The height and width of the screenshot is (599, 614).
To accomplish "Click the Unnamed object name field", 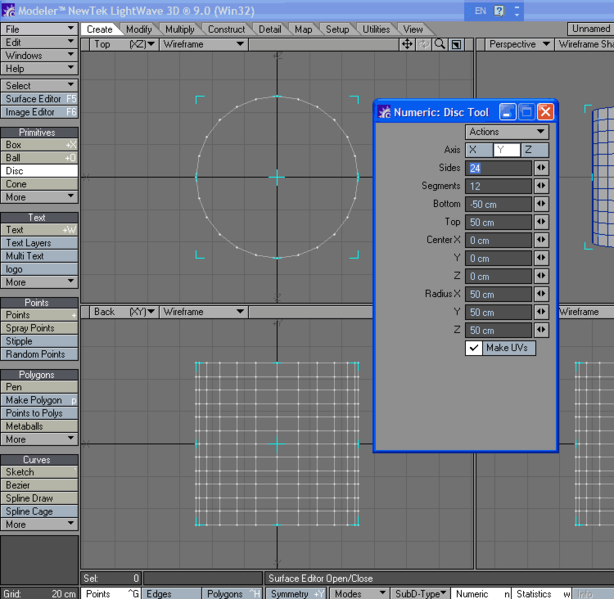I will (x=591, y=29).
